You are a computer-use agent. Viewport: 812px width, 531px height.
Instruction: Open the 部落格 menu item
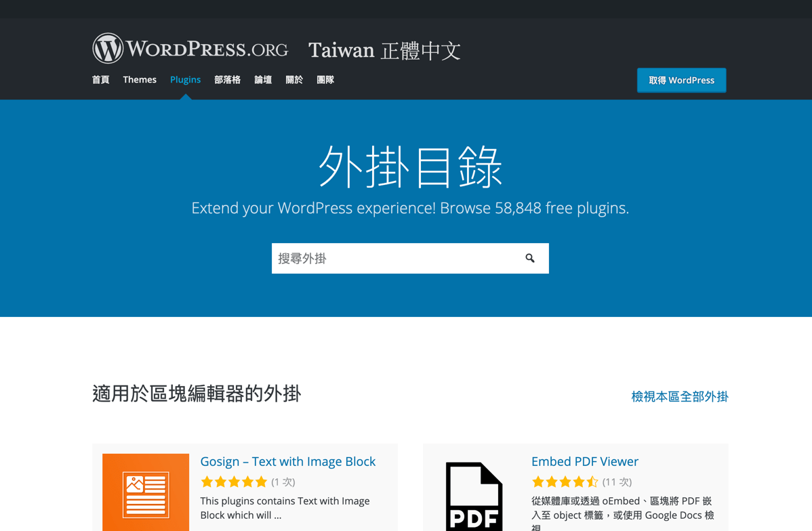pos(227,80)
